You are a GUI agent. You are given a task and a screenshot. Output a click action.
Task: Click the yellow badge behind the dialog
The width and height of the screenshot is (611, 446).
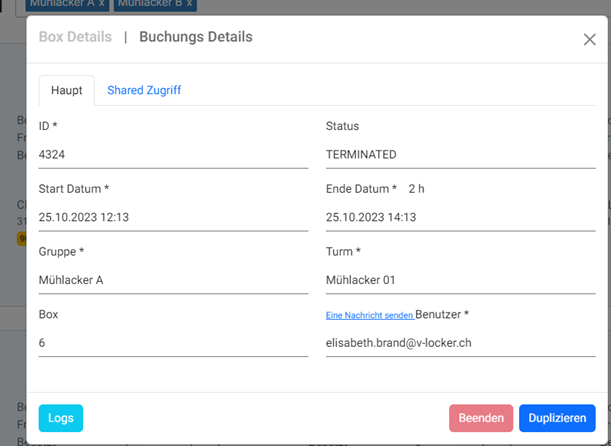click(x=21, y=239)
